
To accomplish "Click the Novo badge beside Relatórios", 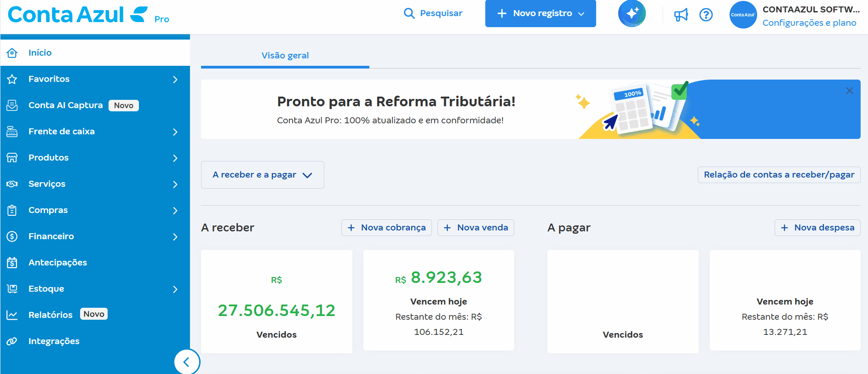I will [94, 314].
